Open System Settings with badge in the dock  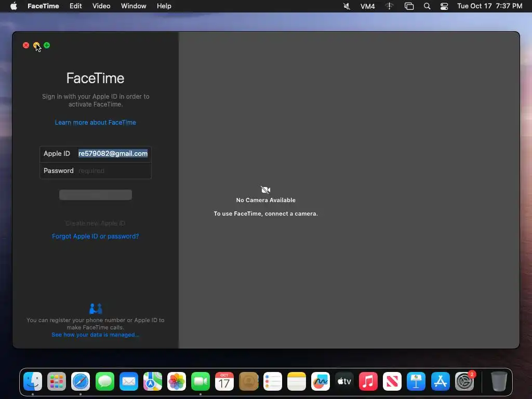coord(464,381)
